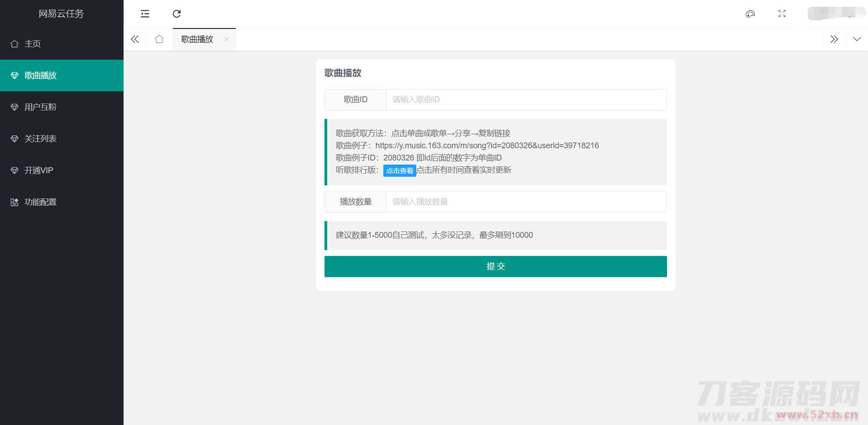Open 用户互粉 from the sidebar
The image size is (868, 425).
pos(40,107)
